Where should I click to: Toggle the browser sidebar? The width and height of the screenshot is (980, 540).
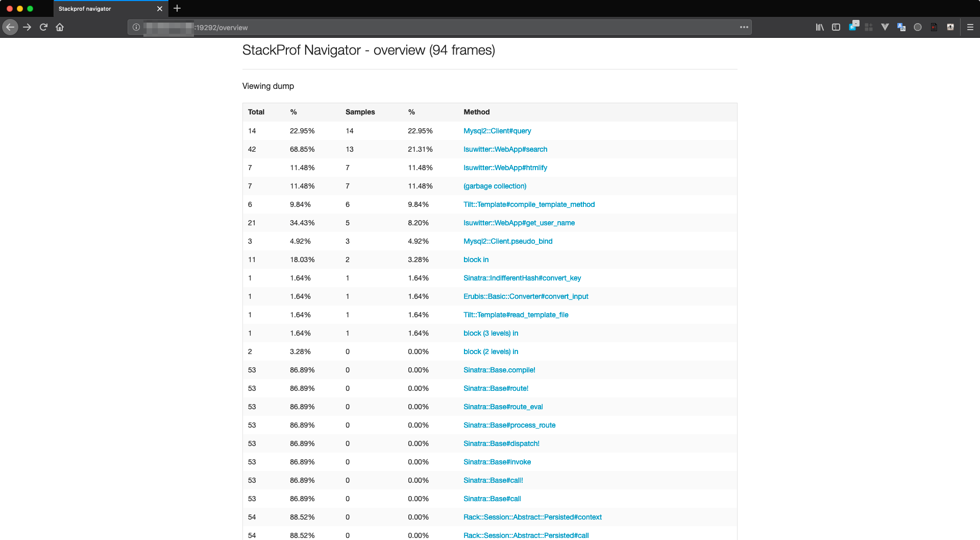click(x=836, y=27)
